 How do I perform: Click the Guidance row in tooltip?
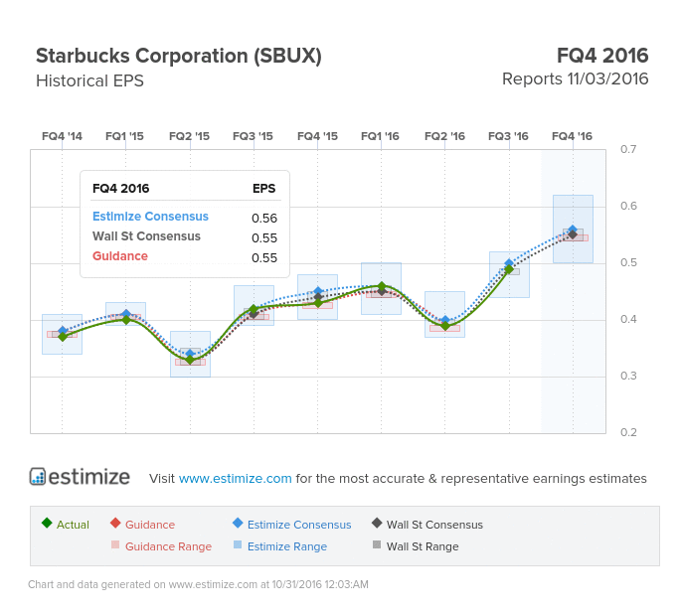pos(185,256)
